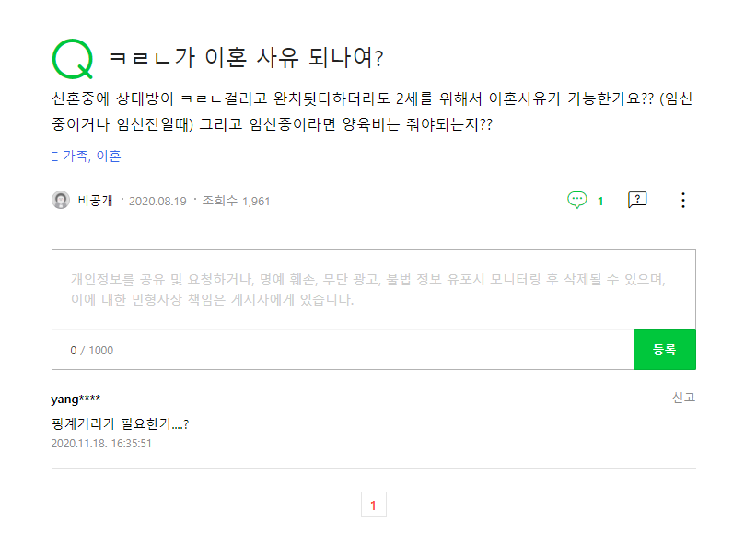Click the commenter name yang****
Viewport: 756px width, 556px height.
click(76, 399)
